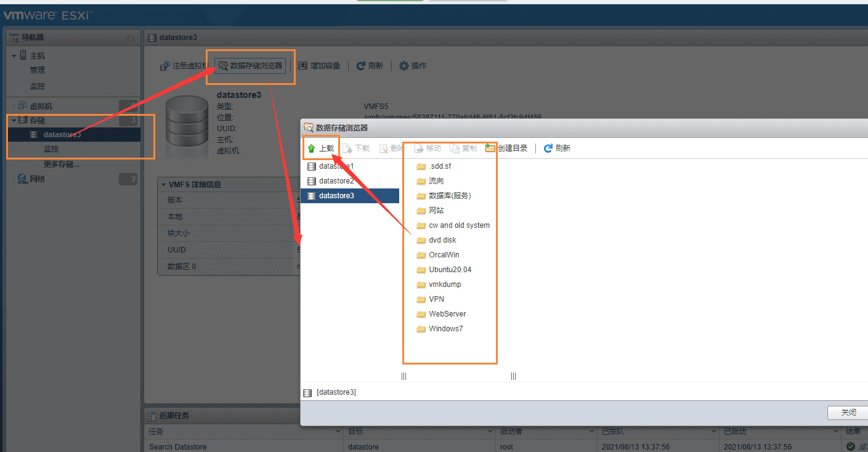Viewport: 868px width, 452px height.
Task: Collapse the VMFS 详细信息 panel
Action: point(163,185)
